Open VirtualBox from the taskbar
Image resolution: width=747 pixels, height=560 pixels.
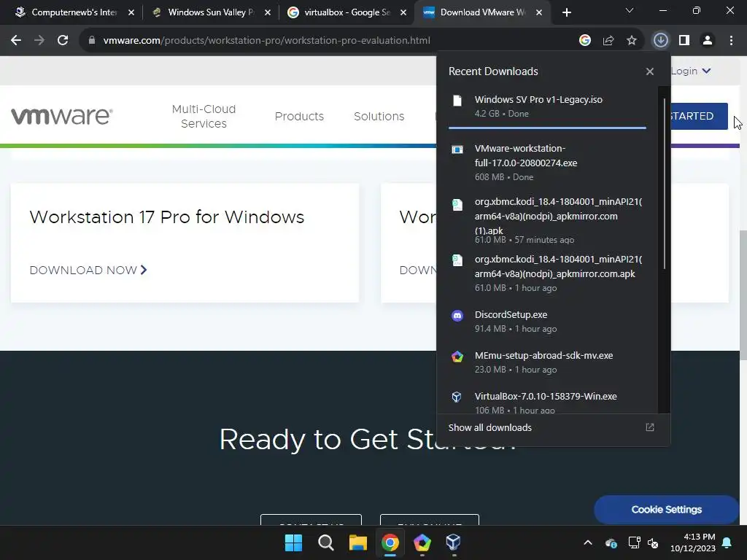click(454, 542)
